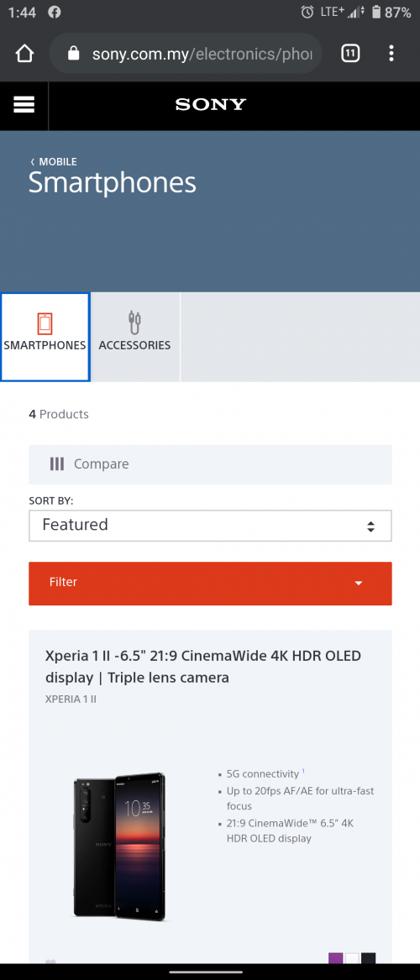Image resolution: width=420 pixels, height=980 pixels.
Task: Click the Filter dropdown arrow
Action: coord(359,584)
